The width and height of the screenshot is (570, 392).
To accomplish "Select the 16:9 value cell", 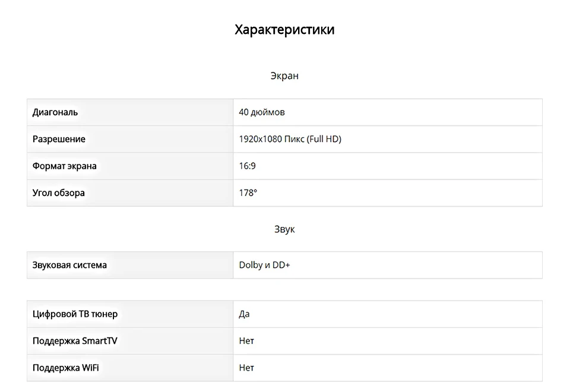I will [x=388, y=166].
